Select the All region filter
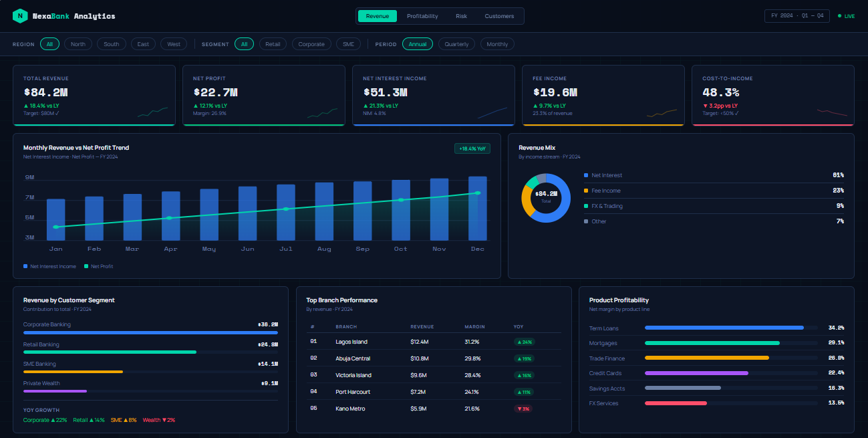The width and height of the screenshot is (868, 438). [49, 44]
